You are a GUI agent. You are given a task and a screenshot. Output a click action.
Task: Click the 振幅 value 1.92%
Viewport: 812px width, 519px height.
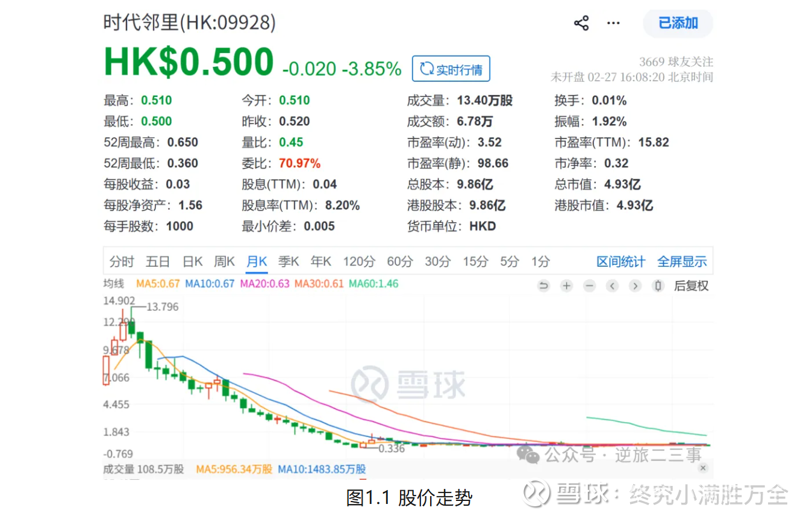610,122
